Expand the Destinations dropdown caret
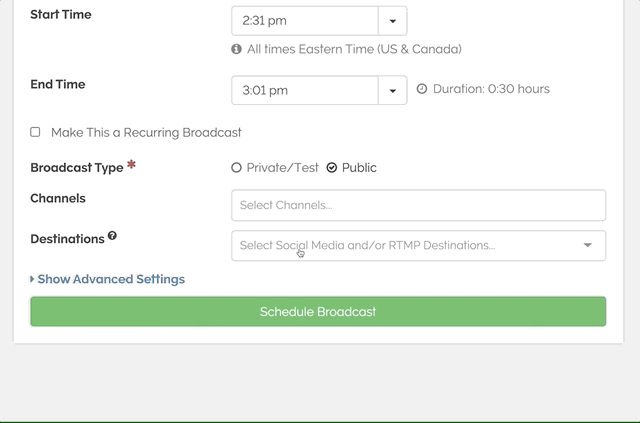The width and height of the screenshot is (640, 423). coord(587,245)
